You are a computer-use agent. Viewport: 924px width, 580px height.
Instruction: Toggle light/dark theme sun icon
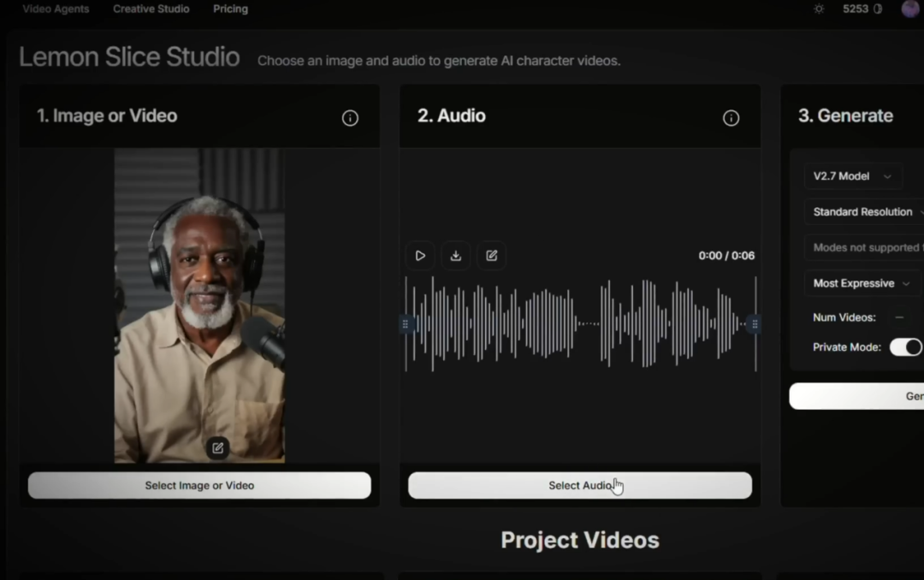pos(819,9)
